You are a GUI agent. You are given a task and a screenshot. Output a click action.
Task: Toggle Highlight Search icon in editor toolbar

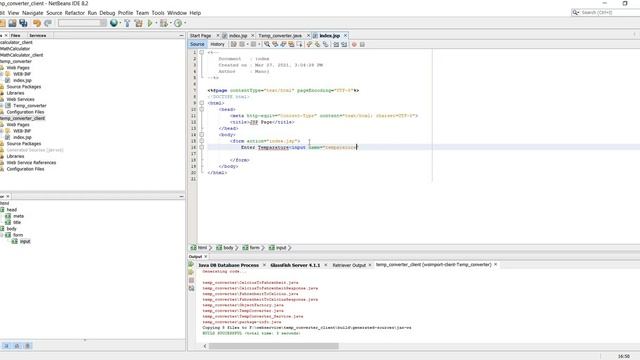(x=291, y=44)
